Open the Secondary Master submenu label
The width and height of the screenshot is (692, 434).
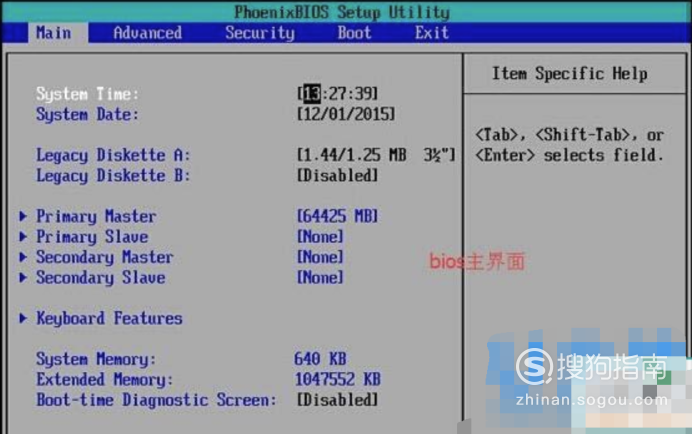105,257
